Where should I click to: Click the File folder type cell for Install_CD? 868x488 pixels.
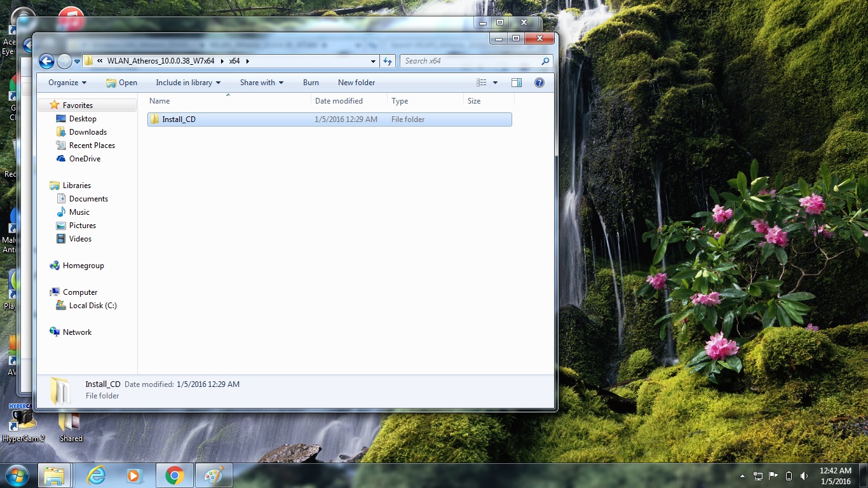pyautogui.click(x=408, y=119)
